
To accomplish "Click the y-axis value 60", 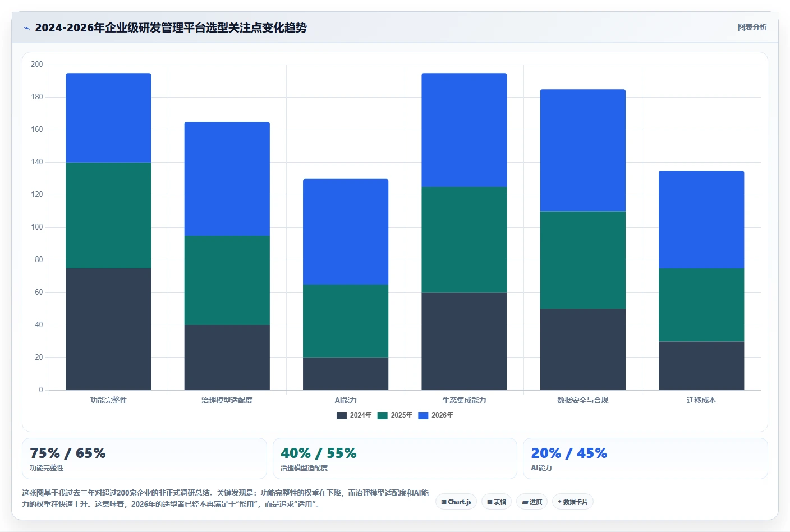I will point(39,292).
